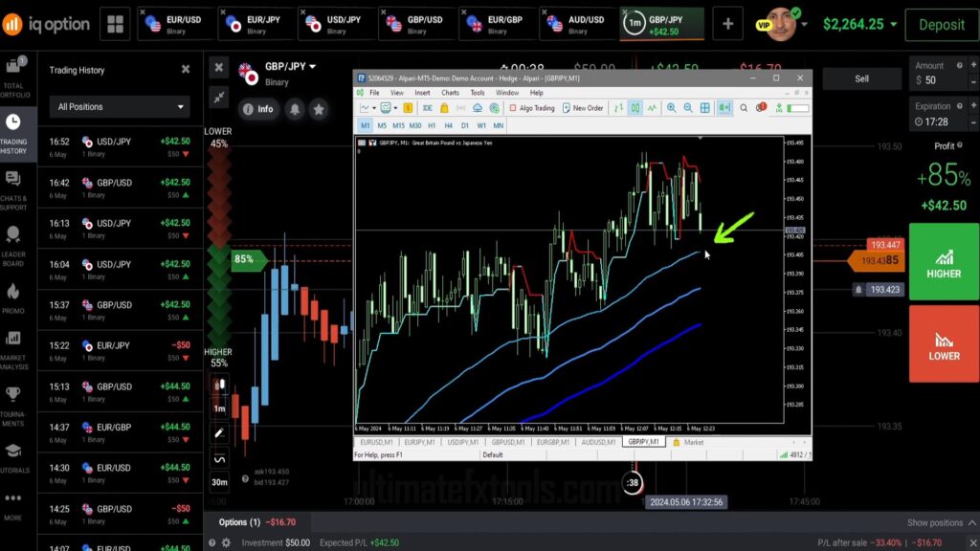This screenshot has width=980, height=551.
Task: Click the Deposit button
Action: point(941,26)
